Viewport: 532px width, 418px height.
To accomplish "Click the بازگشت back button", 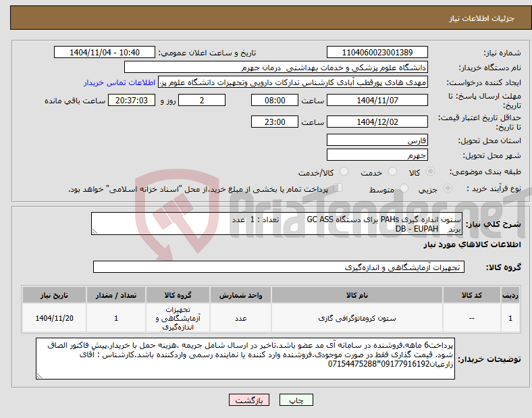I will (x=249, y=400).
